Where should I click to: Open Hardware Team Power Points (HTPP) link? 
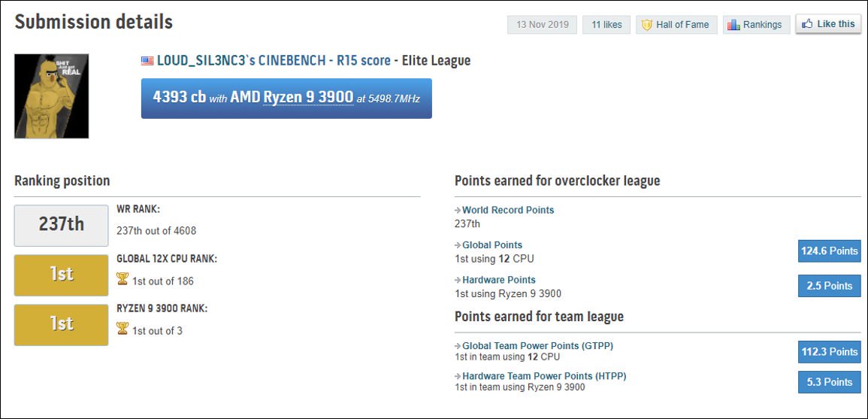click(544, 376)
